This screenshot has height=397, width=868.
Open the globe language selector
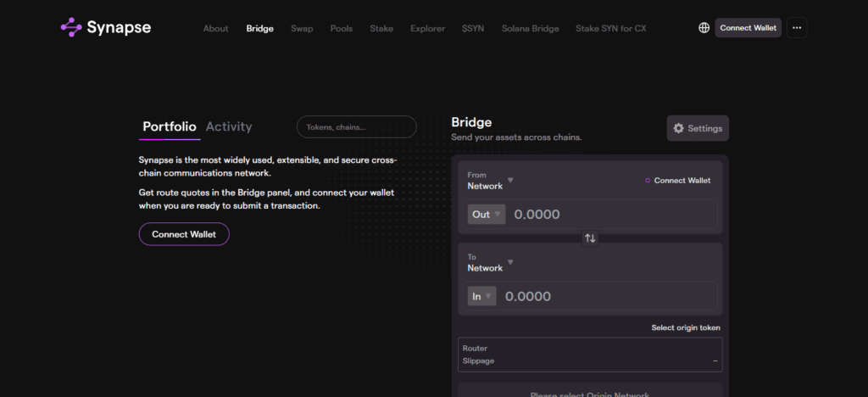[x=704, y=28]
